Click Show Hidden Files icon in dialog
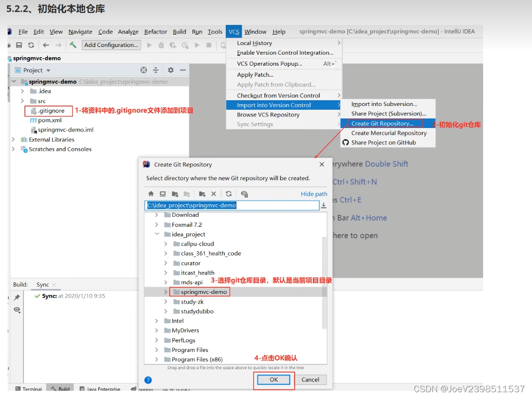Screen dimensions: 532x397 244,194
